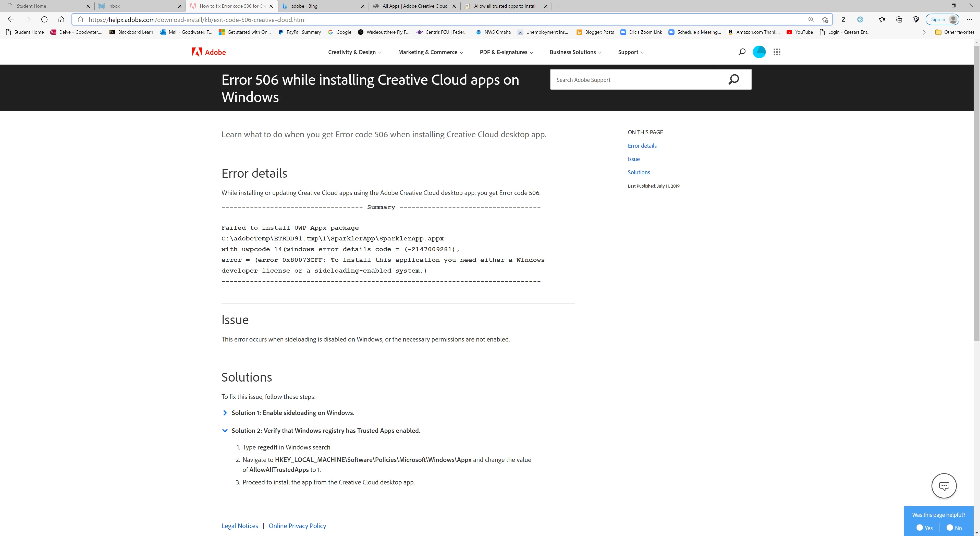This screenshot has width=980, height=536.
Task: Open the Support dropdown menu
Action: (x=631, y=52)
